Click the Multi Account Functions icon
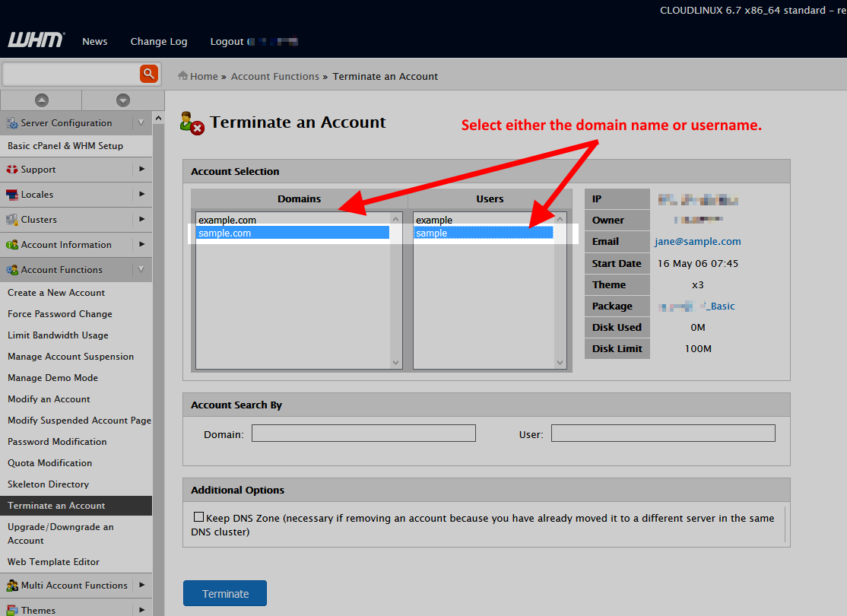847x616 pixels. [12, 586]
